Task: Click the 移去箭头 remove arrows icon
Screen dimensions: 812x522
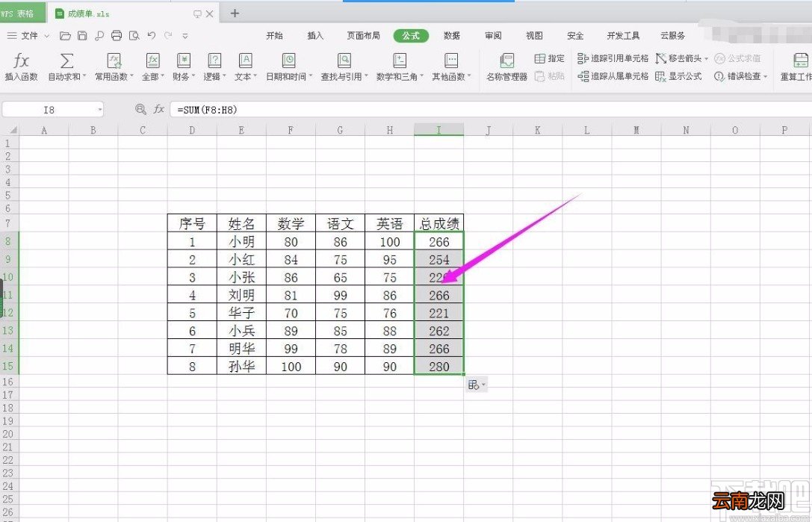Action: click(x=661, y=58)
